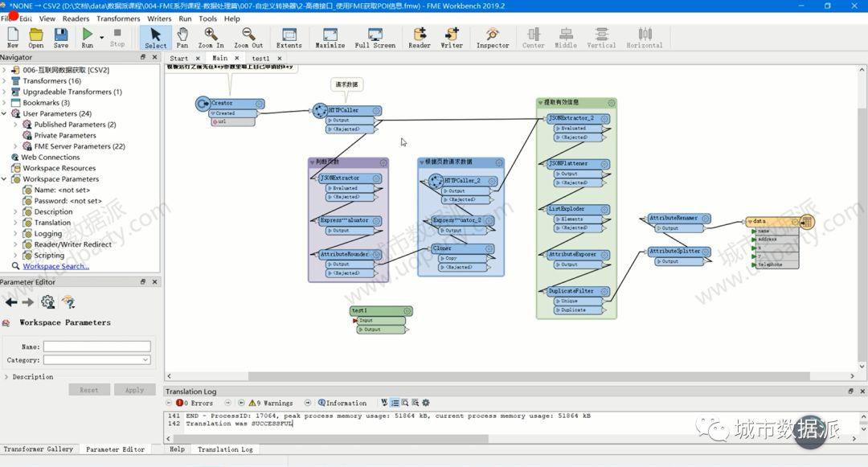868x467 pixels.
Task: Collapse the Workspace Parameters tree node
Action: [x=4, y=179]
